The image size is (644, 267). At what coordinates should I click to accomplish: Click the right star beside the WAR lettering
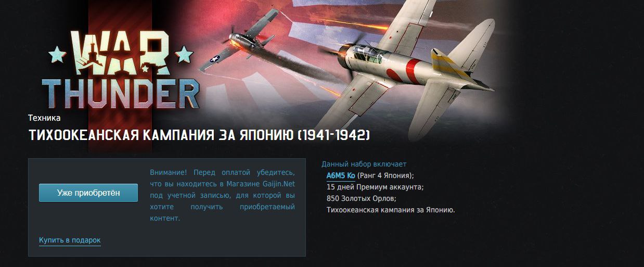(185, 53)
